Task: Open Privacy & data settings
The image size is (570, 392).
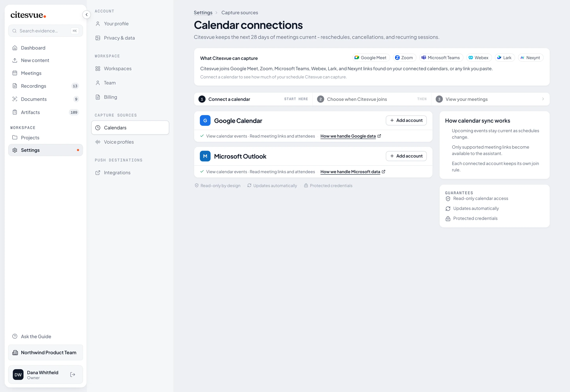Action: 130,38
